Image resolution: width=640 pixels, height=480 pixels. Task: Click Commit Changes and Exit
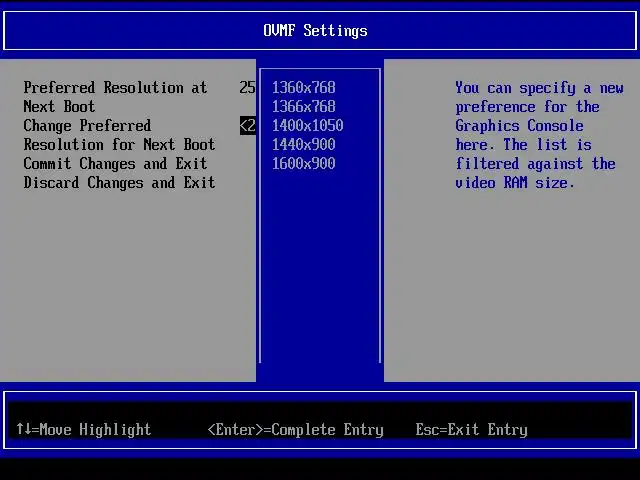tap(115, 164)
